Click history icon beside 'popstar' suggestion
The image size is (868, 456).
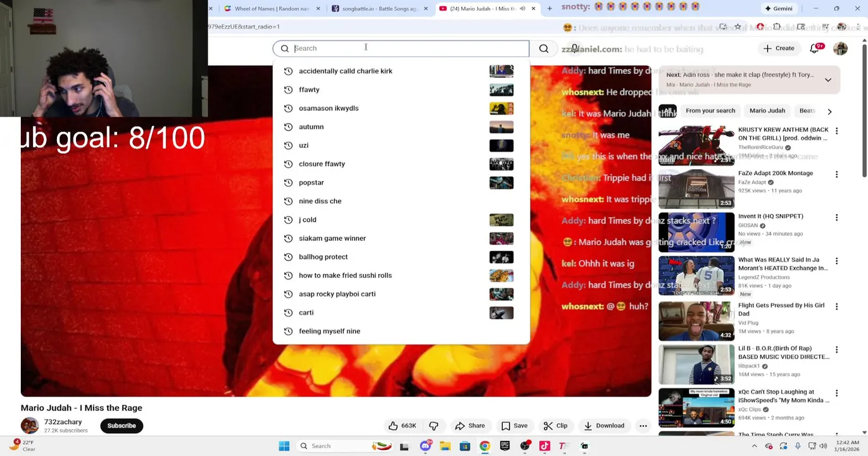(288, 182)
